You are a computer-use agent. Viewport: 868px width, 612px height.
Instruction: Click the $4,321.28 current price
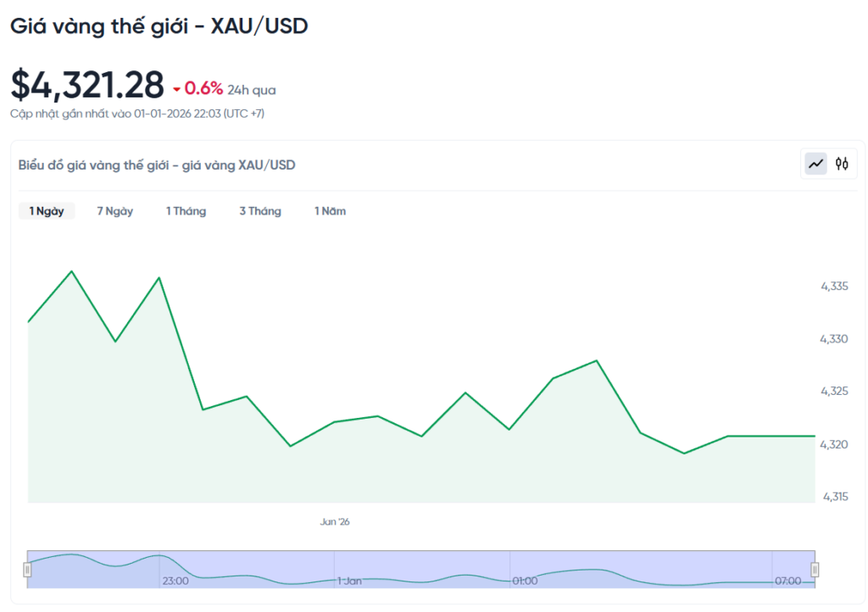point(87,86)
